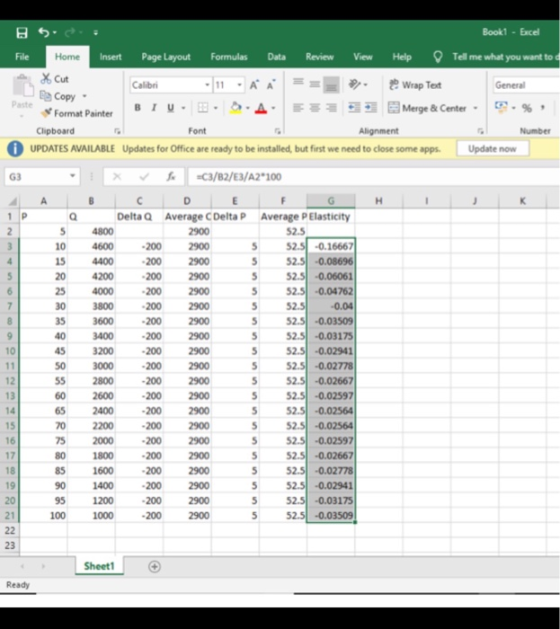Select Middle Align icon
This screenshot has height=629, width=560.
tap(314, 84)
